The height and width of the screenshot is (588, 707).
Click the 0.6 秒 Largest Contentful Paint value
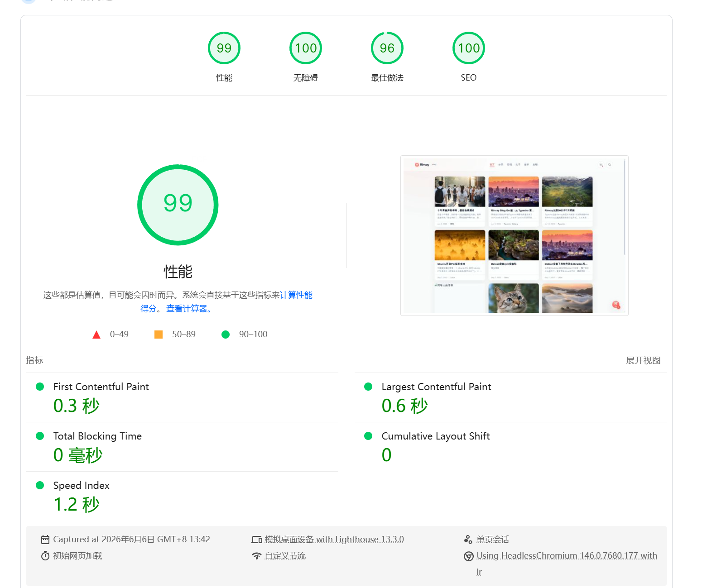pos(405,406)
